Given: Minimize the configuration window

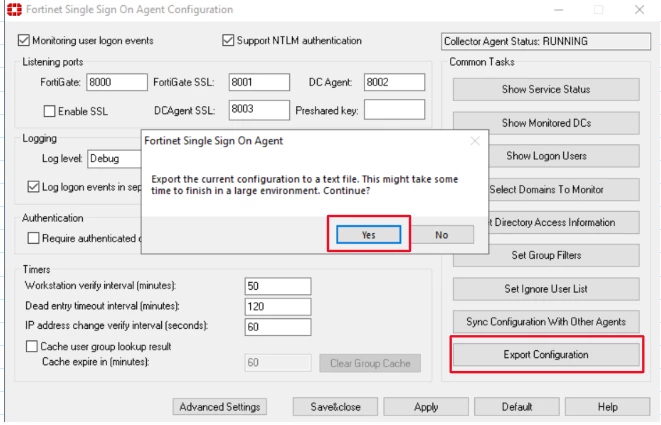Looking at the screenshot, I should 559,9.
